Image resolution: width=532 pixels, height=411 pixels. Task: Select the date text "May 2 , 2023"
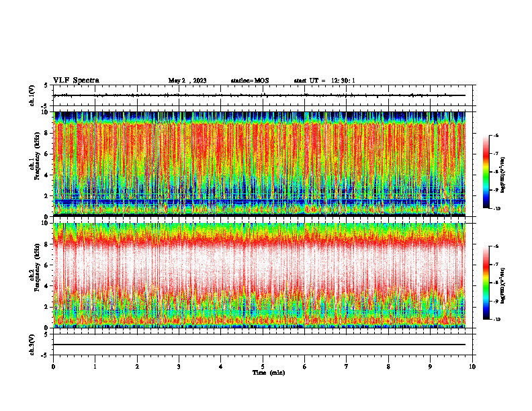(187, 81)
